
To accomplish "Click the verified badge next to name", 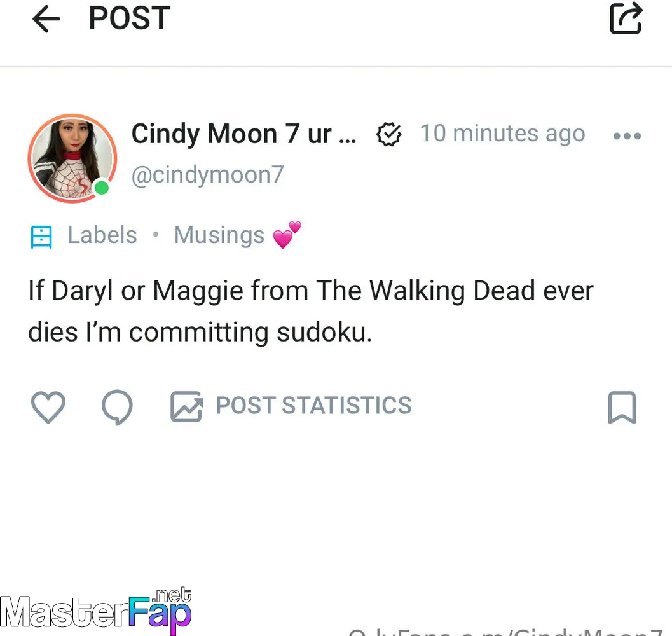I will coord(388,134).
